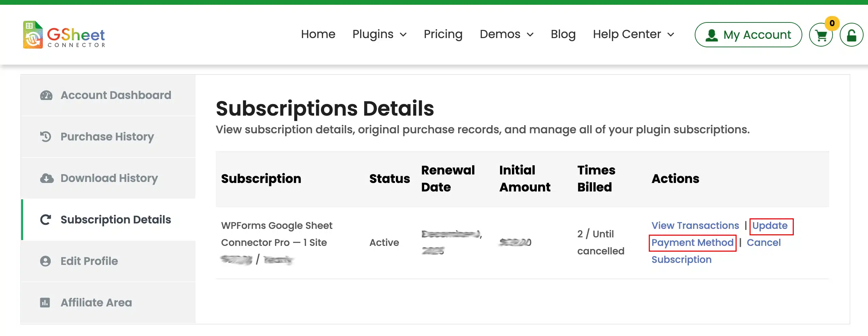Click the Edit Profile user icon

pyautogui.click(x=45, y=261)
